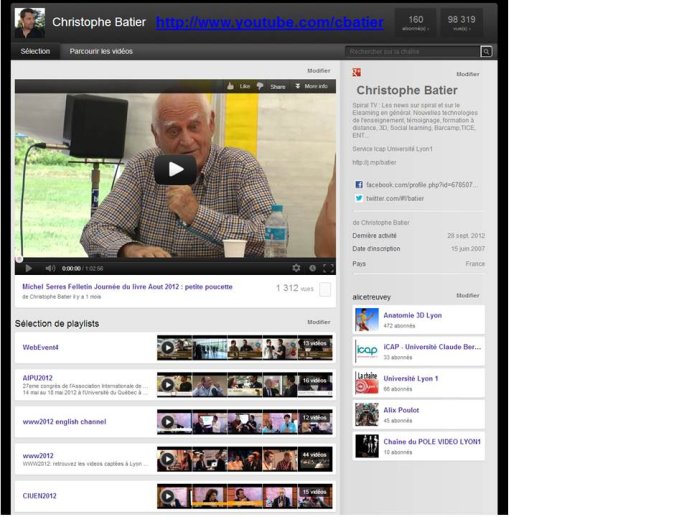This screenshot has height=517, width=689.
Task: Click Alix Poulot channel thumbnail
Action: tap(367, 415)
